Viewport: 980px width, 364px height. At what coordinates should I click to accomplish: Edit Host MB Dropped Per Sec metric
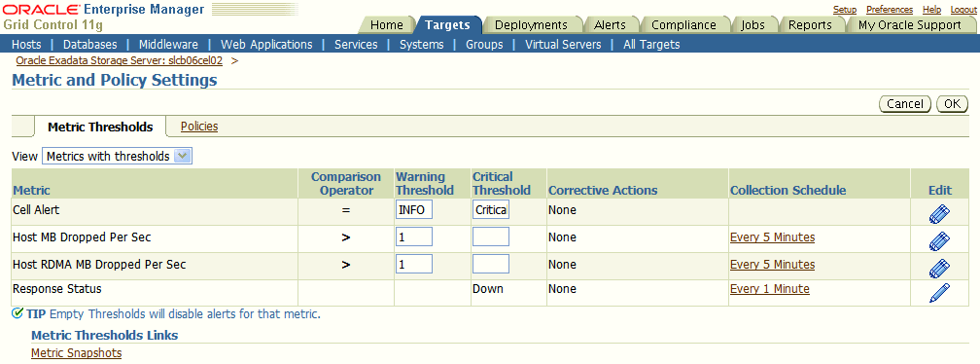click(939, 240)
